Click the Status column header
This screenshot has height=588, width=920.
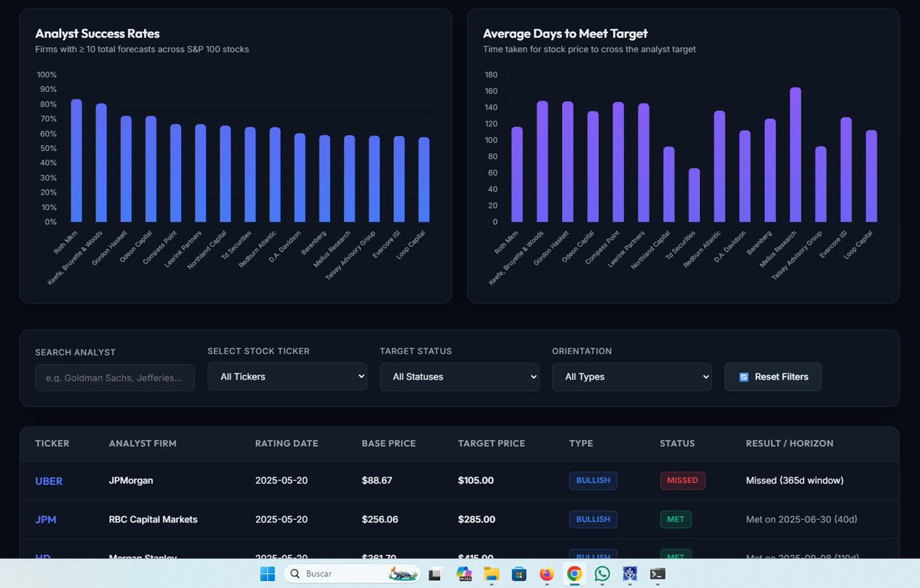677,443
